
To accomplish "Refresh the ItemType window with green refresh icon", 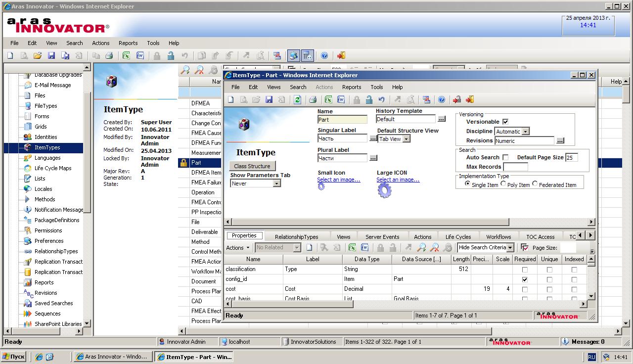I will pos(297,99).
